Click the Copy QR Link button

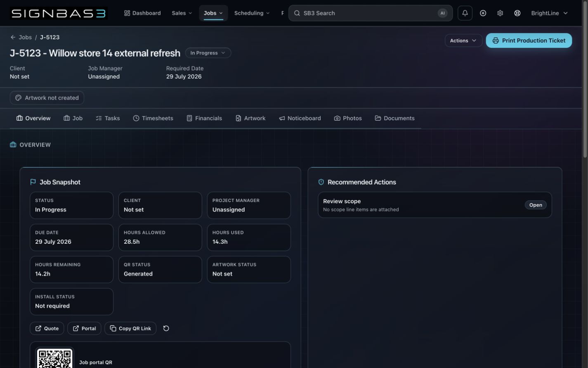point(130,328)
